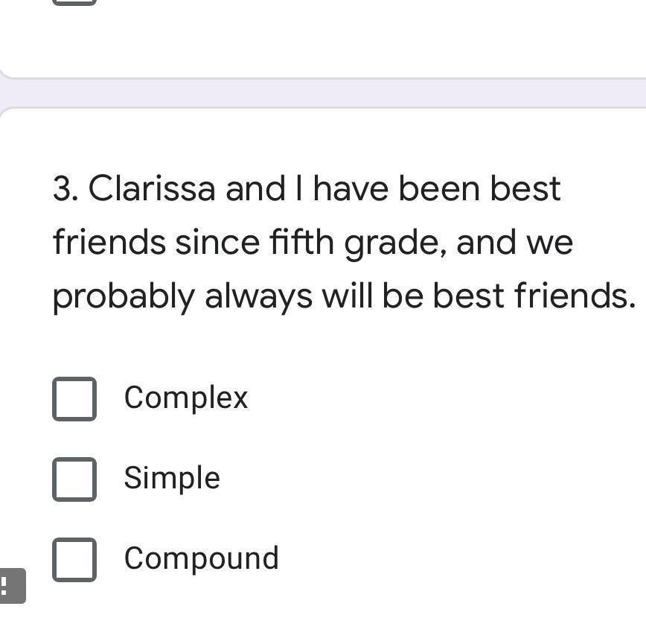Tick the Simple checkbox
This screenshot has width=646, height=644.
pos(74,479)
